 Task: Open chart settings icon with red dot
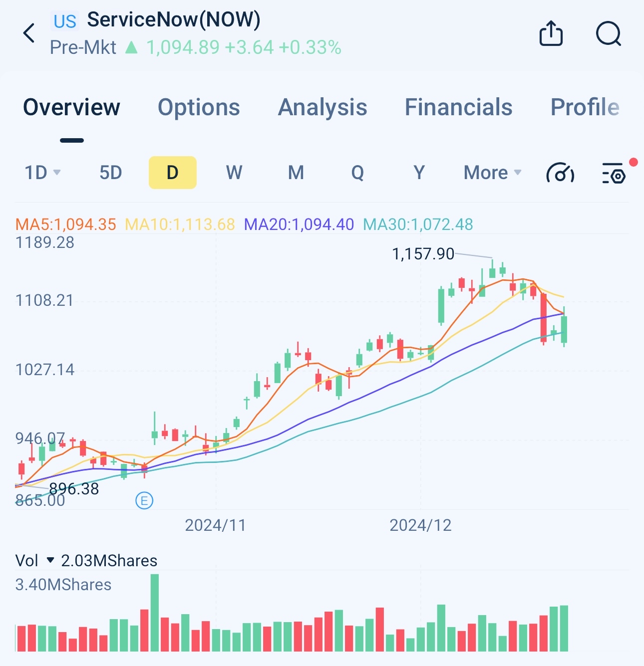pyautogui.click(x=614, y=173)
